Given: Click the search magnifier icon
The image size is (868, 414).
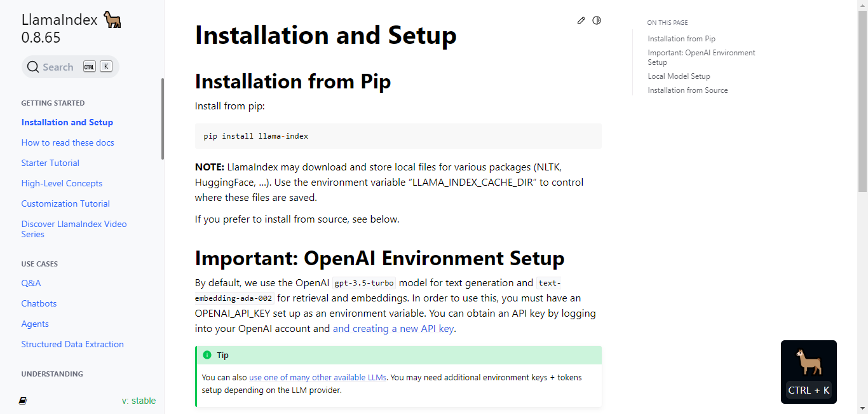Looking at the screenshot, I should coord(33,67).
